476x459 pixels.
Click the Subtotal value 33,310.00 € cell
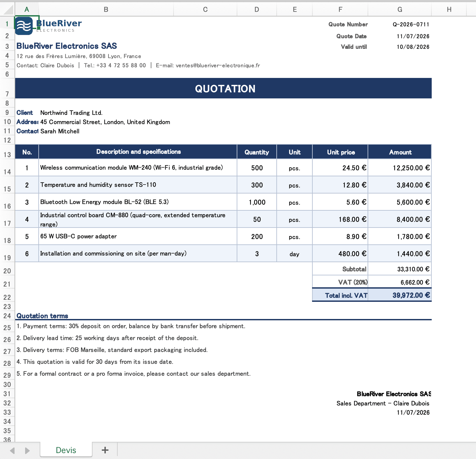coord(400,269)
